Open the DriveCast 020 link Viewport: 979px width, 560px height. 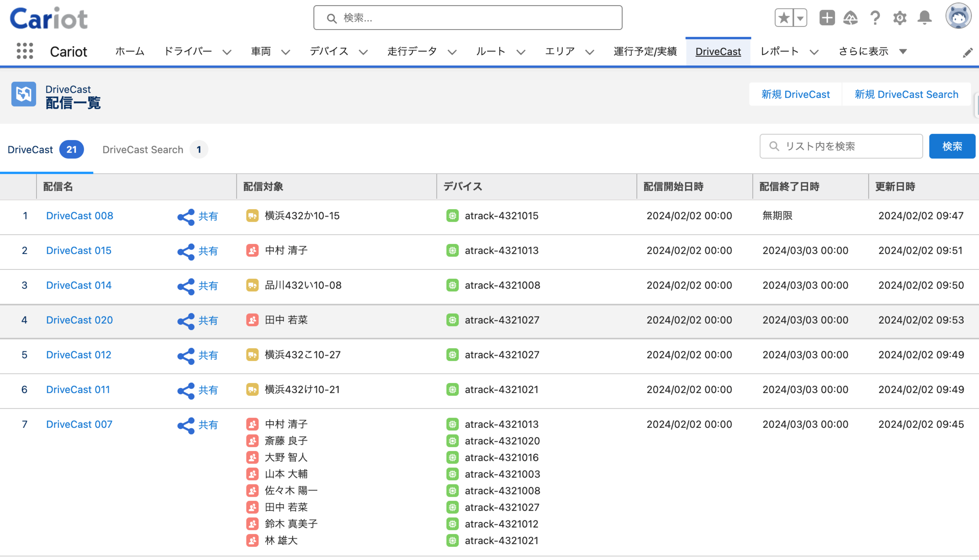click(79, 320)
